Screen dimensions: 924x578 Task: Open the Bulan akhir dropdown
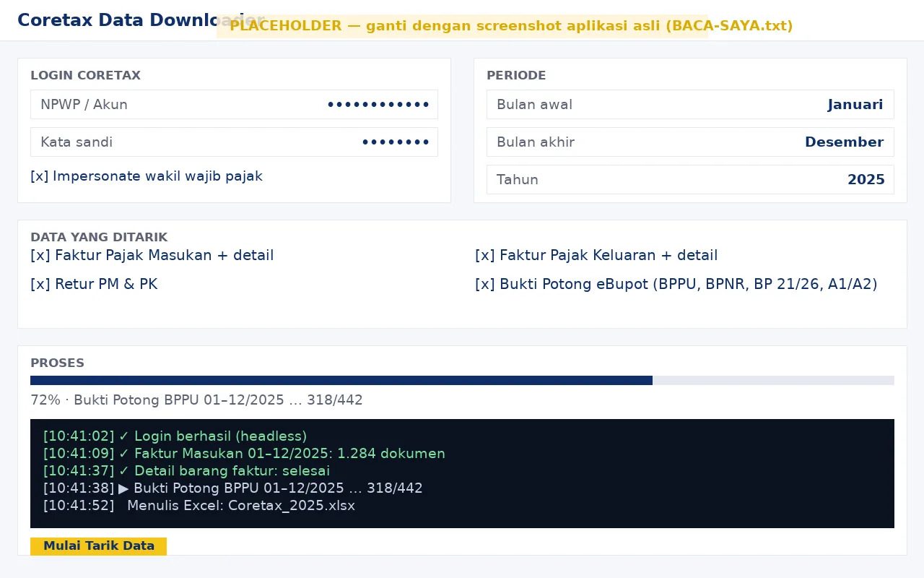[690, 142]
